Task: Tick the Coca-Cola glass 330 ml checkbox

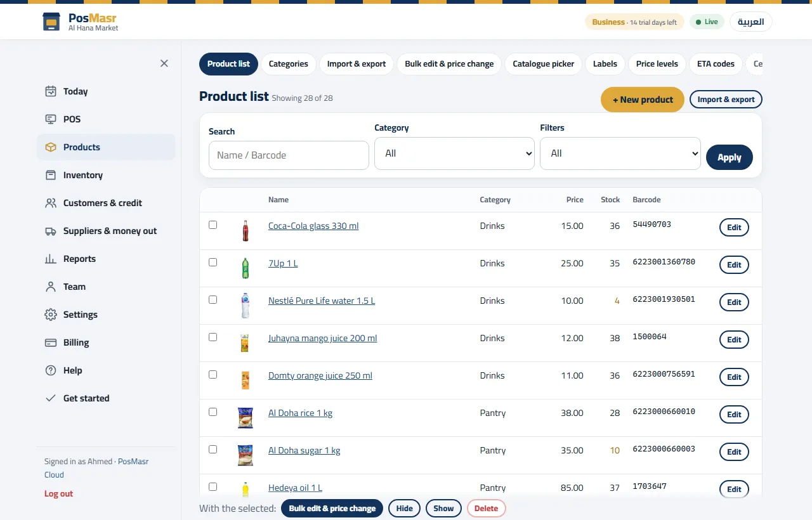Action: pyautogui.click(x=213, y=225)
